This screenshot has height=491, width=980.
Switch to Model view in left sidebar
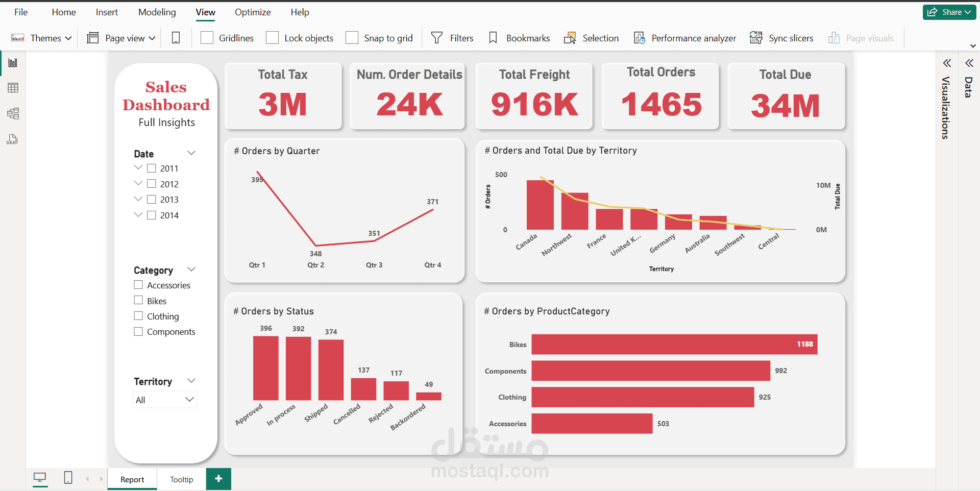tap(13, 113)
